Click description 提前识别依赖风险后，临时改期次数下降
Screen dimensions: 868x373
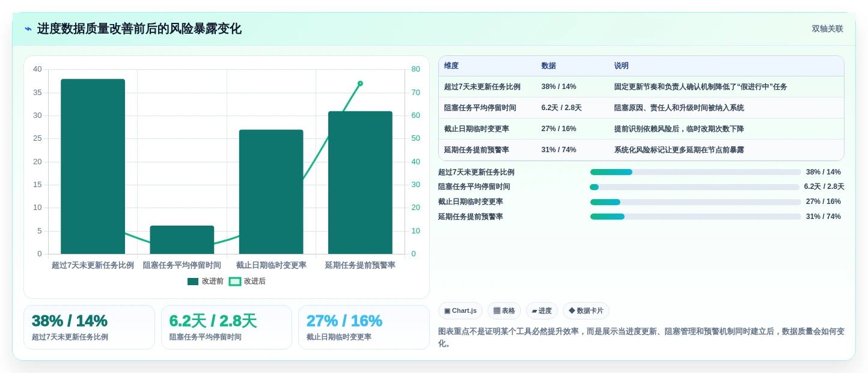(x=679, y=129)
